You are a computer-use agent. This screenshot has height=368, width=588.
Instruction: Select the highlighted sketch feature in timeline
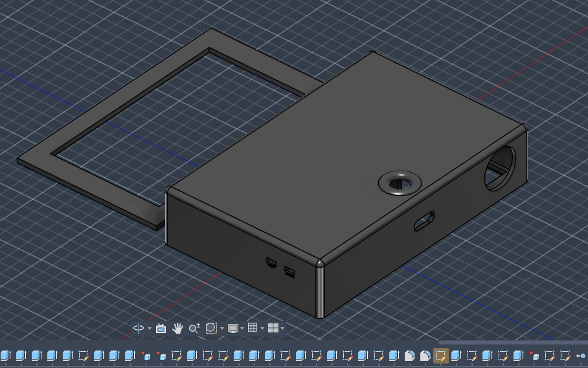[440, 356]
